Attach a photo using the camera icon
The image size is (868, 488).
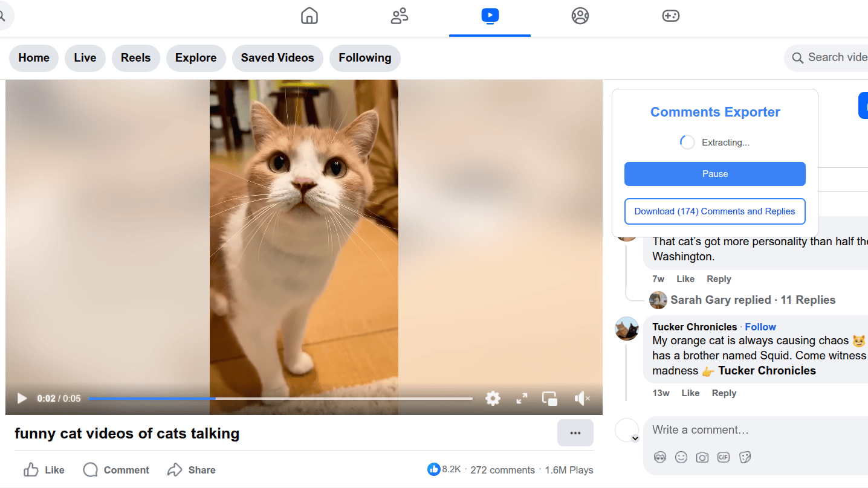pyautogui.click(x=702, y=457)
